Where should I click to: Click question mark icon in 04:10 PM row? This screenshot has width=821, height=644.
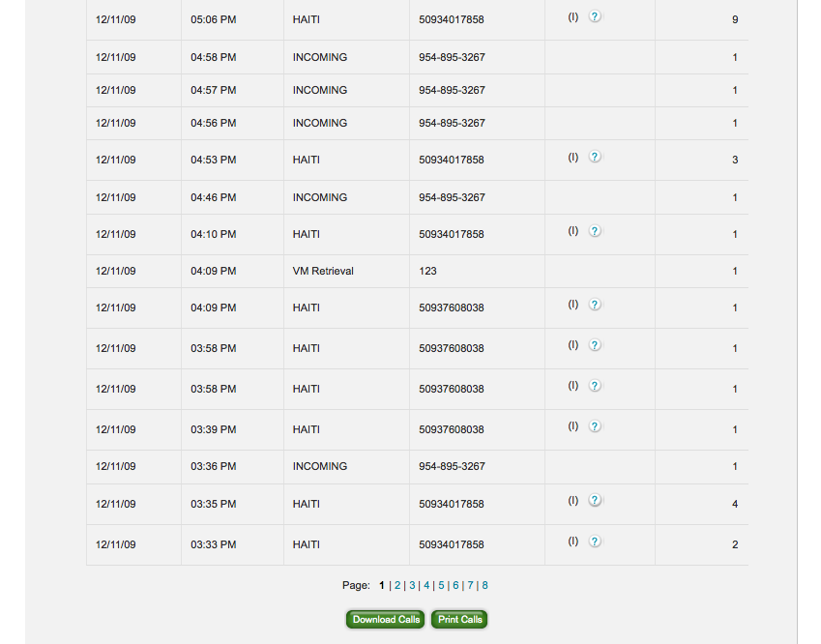[x=595, y=231]
